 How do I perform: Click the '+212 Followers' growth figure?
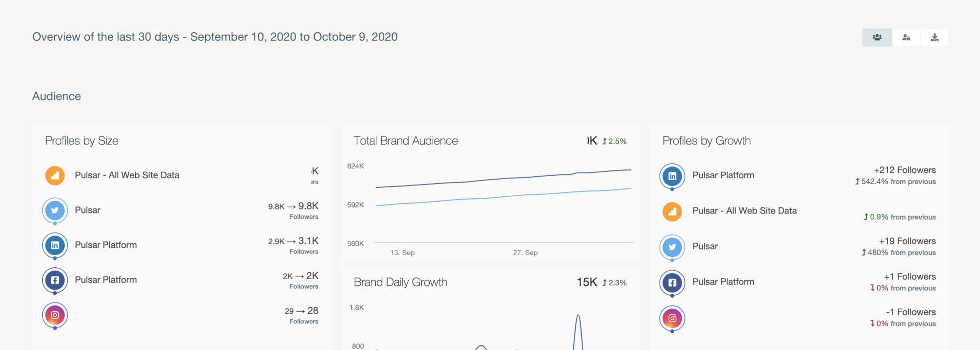[905, 170]
